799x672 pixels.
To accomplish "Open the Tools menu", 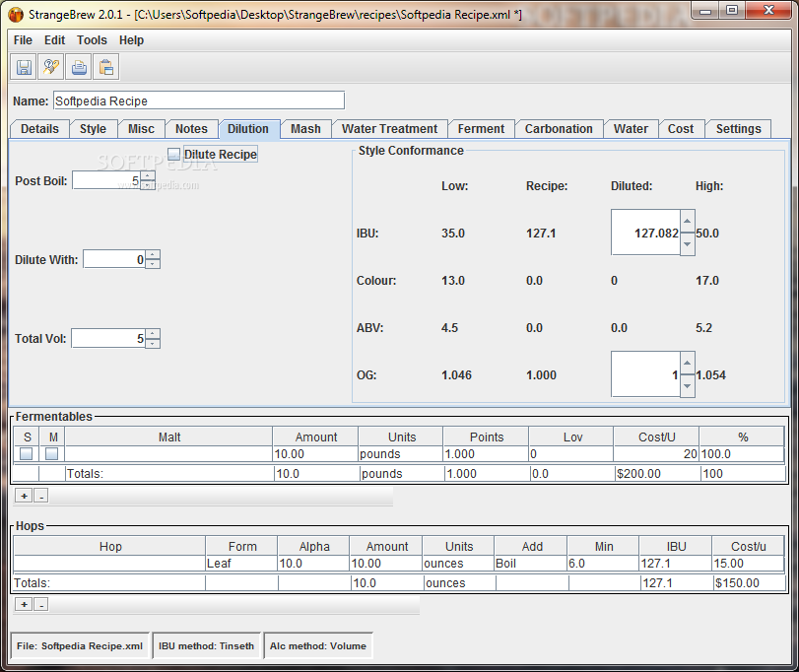I will pyautogui.click(x=92, y=40).
